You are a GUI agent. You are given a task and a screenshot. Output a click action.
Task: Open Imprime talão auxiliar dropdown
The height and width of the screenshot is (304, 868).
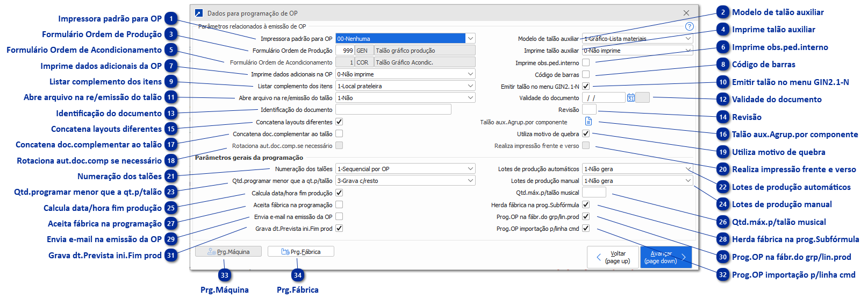(688, 51)
